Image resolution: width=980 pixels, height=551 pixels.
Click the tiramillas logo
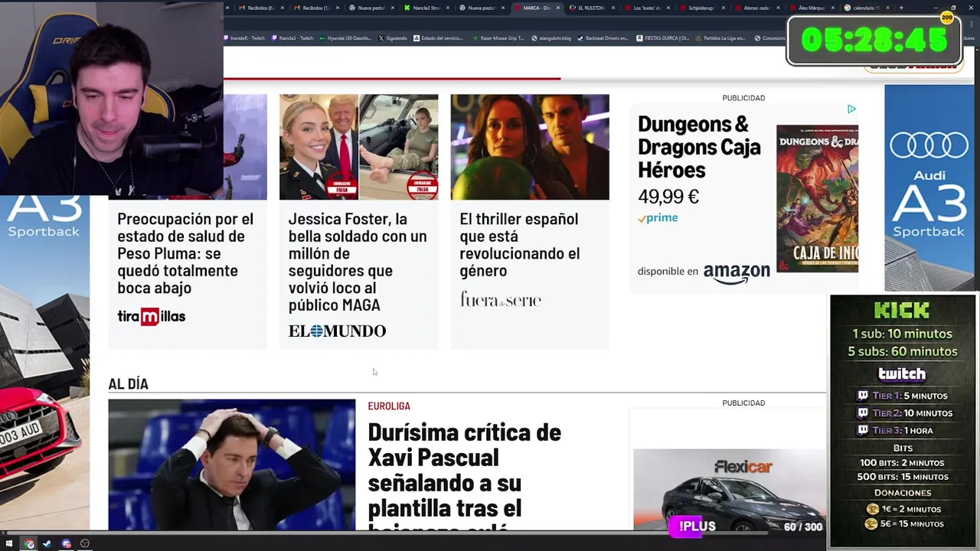pyautogui.click(x=152, y=316)
